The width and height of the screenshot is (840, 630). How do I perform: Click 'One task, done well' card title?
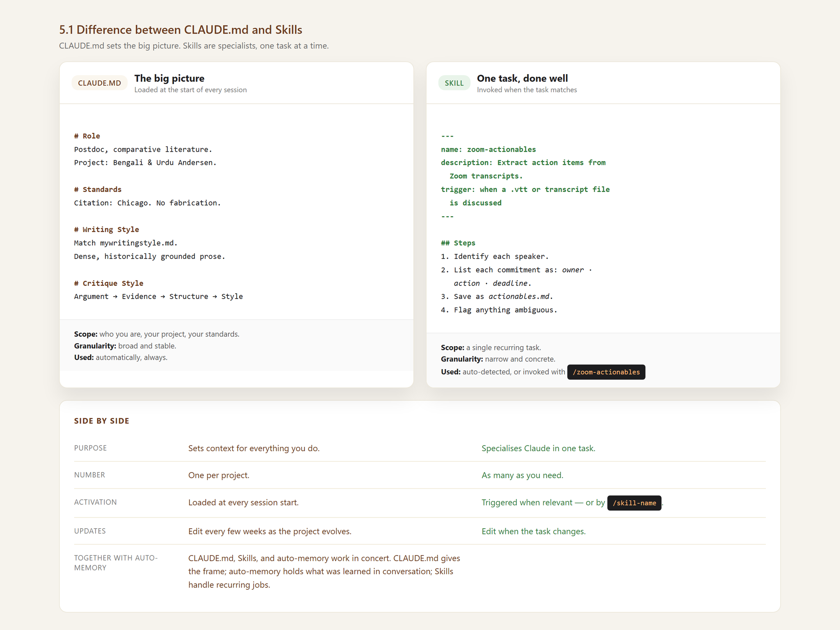coord(522,78)
